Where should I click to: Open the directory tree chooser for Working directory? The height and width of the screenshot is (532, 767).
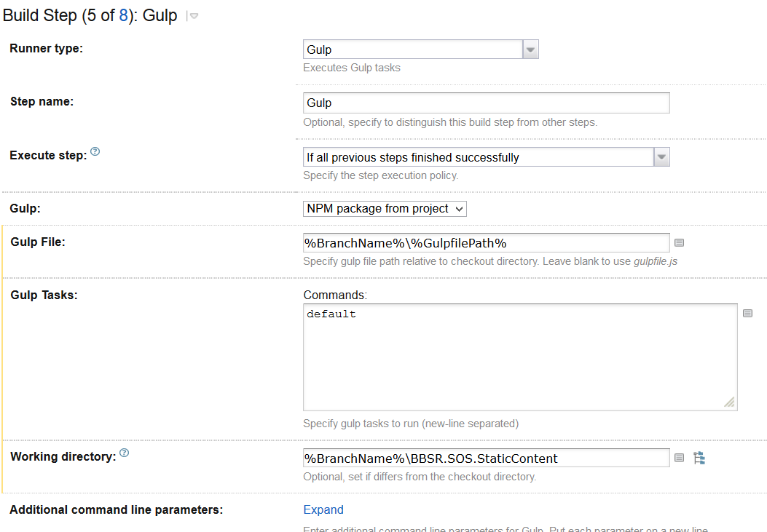699,458
